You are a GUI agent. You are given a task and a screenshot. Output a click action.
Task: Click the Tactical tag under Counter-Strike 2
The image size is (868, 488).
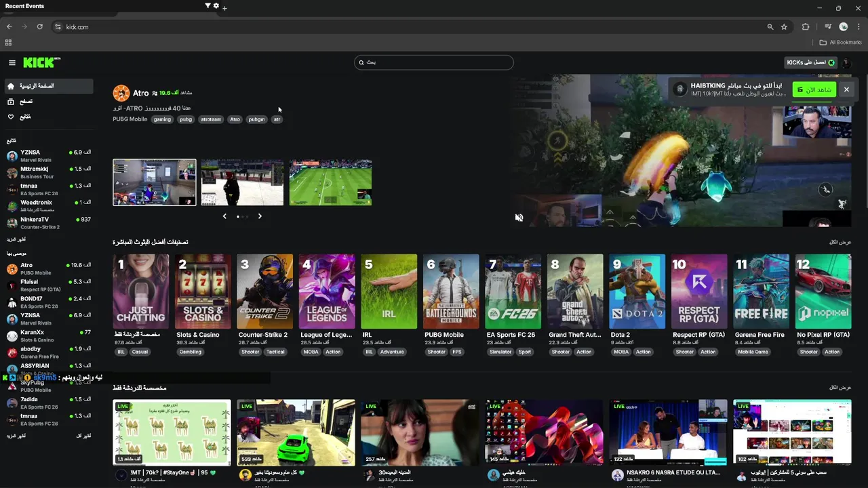(275, 352)
